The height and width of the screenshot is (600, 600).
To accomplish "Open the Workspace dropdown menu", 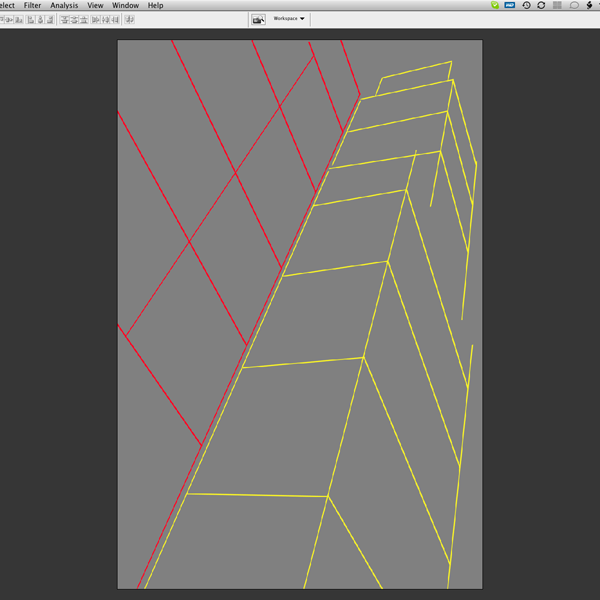I will pyautogui.click(x=289, y=18).
